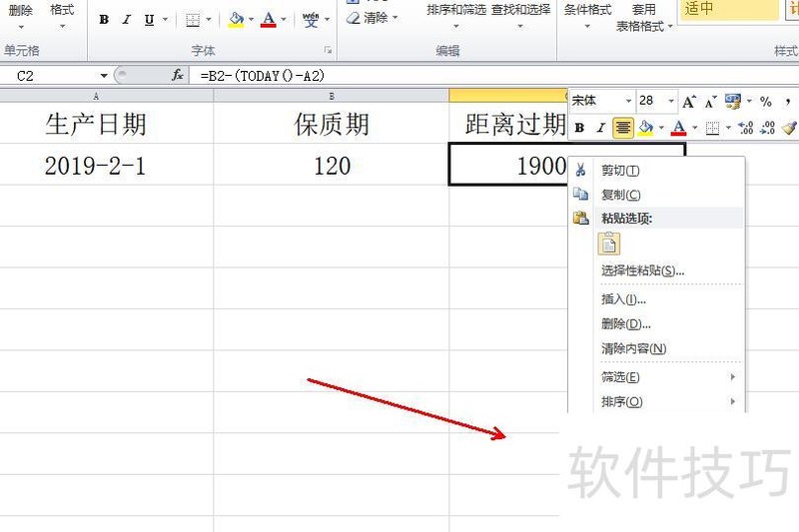Expand 筛选(E) submenu

[x=656, y=376]
